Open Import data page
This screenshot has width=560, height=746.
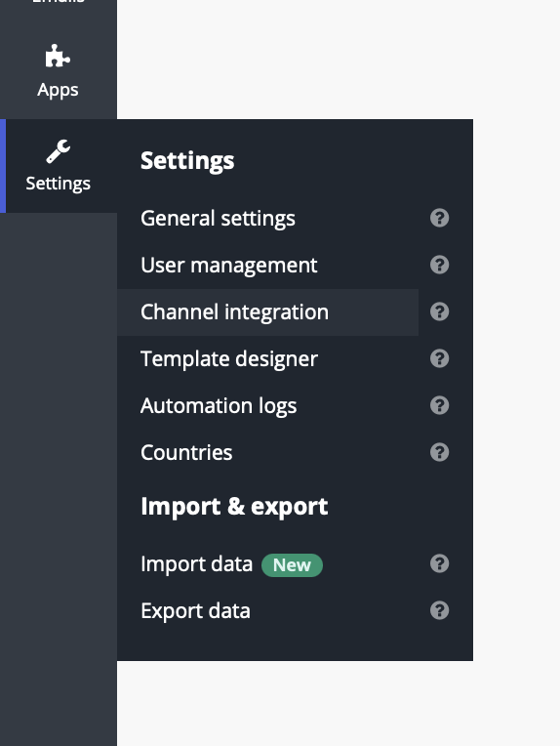196,563
